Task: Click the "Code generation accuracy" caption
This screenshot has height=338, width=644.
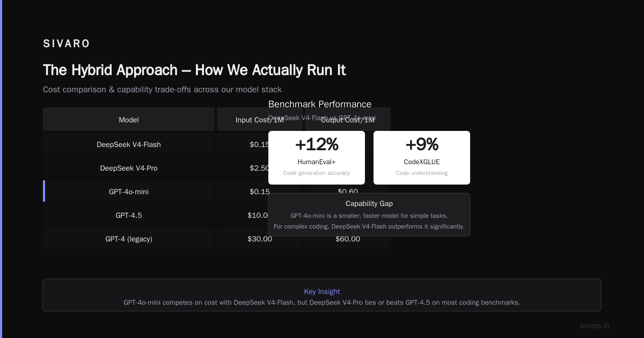Action: click(317, 173)
